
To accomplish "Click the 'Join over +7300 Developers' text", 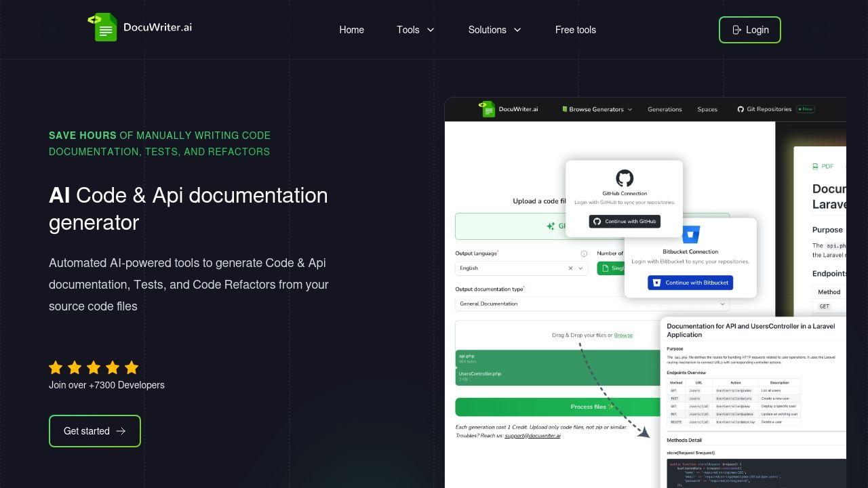I will tap(106, 385).
